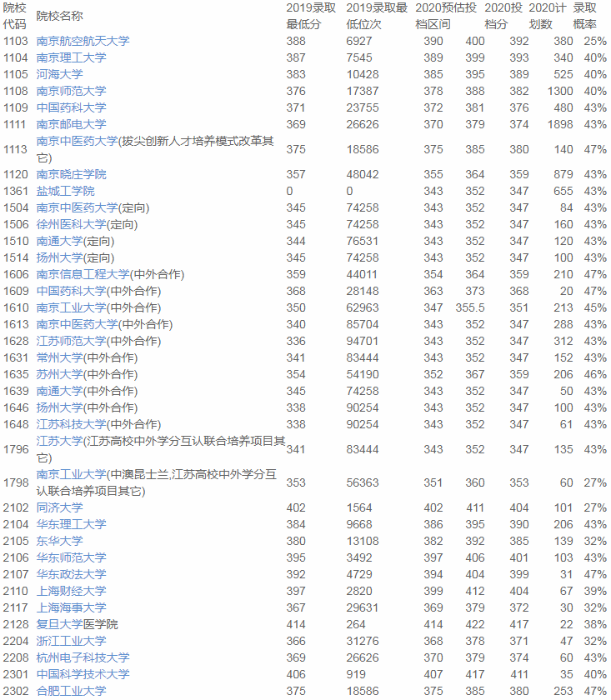Click 南京中医药大学 link in row 1113
611x700 pixels.
click(x=78, y=141)
